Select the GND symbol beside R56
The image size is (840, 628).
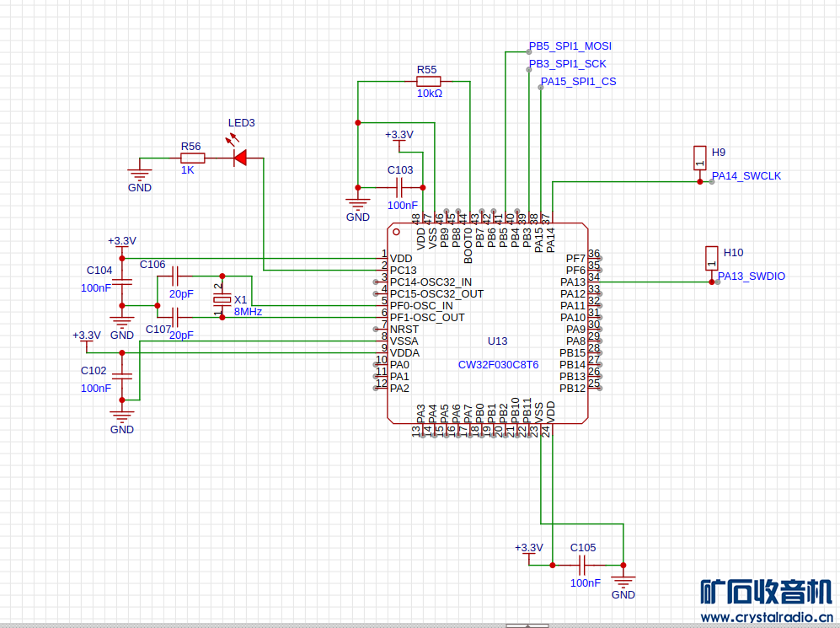click(140, 175)
